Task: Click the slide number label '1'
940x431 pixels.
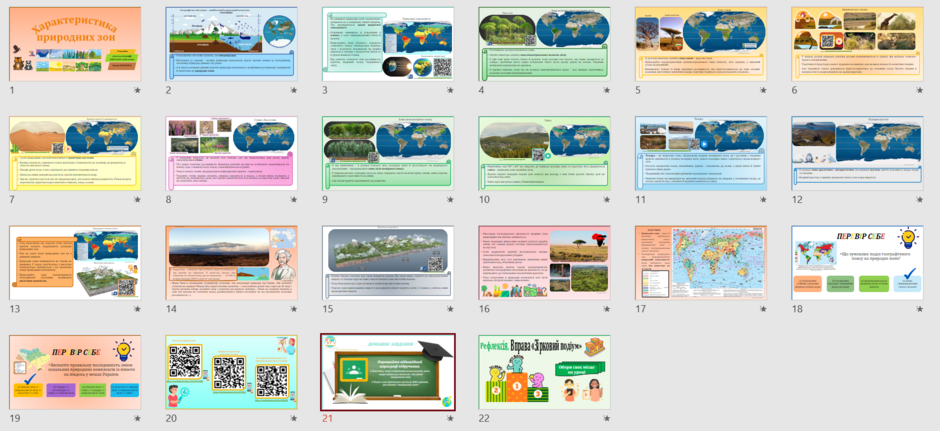Action: coord(11,91)
